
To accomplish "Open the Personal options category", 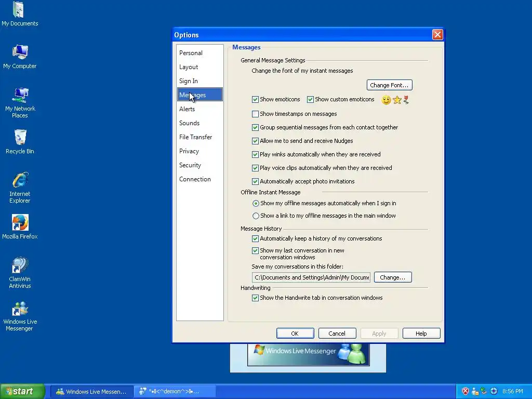I will [x=199, y=53].
